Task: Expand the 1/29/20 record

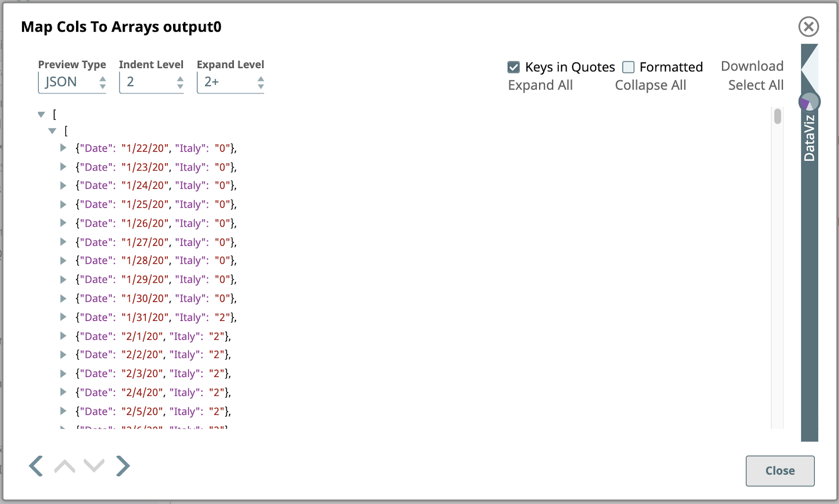Action: pos(63,279)
